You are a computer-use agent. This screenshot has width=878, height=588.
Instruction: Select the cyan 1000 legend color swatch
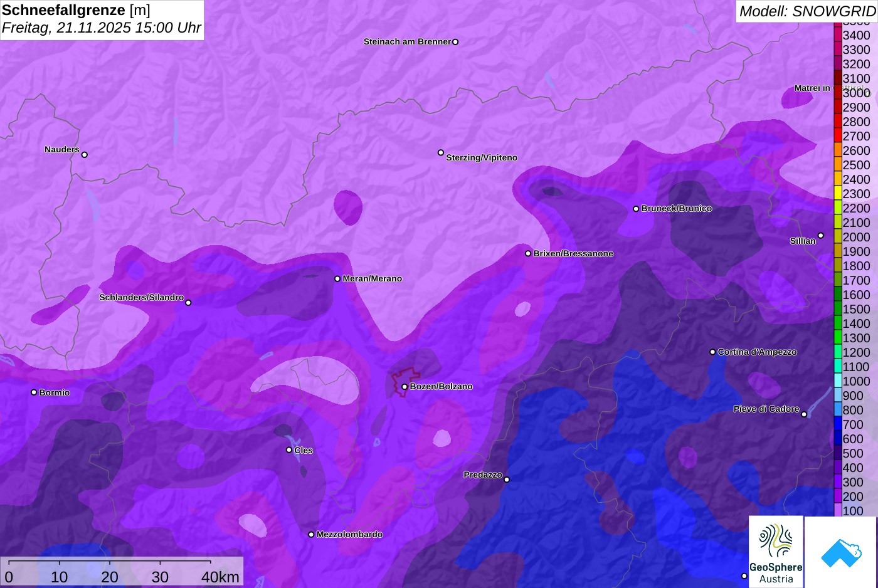point(837,381)
